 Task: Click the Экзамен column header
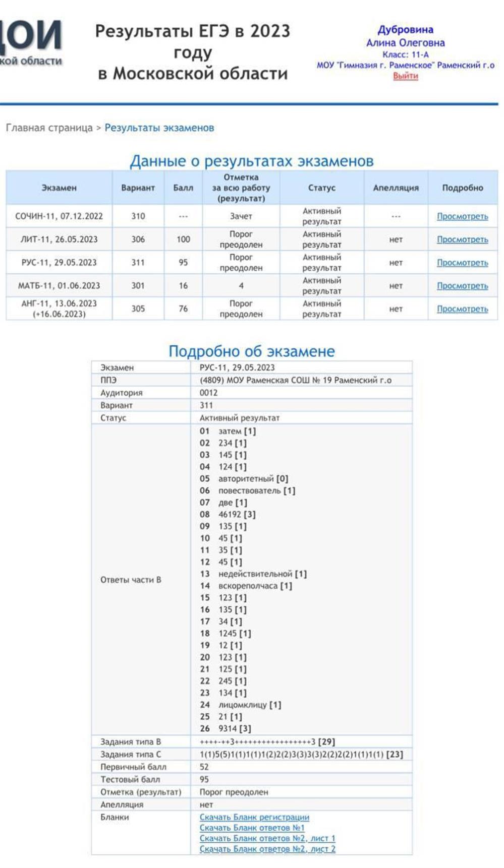pyautogui.click(x=59, y=188)
